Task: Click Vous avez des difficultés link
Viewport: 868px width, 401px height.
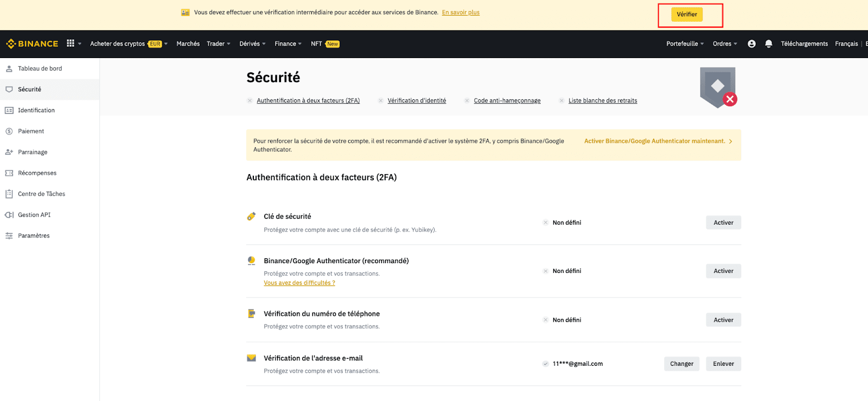Action: pos(299,283)
